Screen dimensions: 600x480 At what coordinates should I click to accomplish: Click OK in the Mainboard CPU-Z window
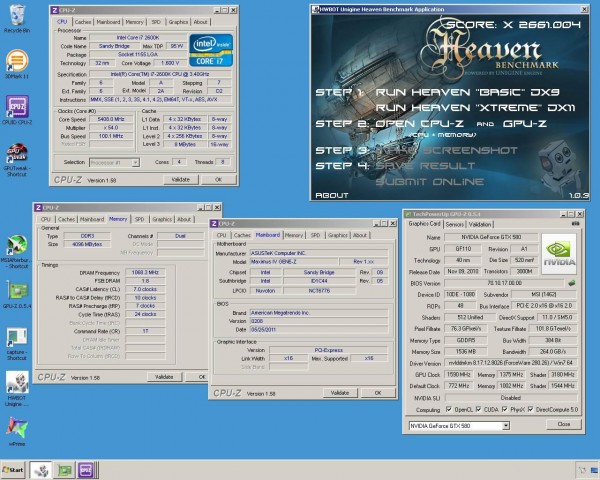pos(378,393)
